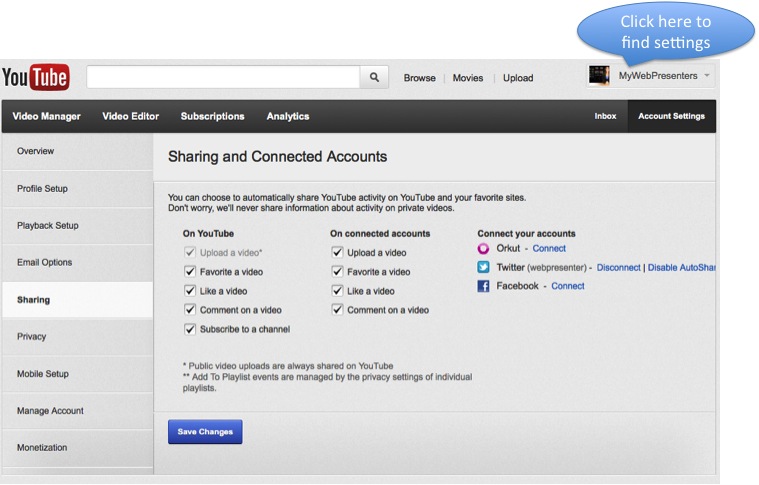
Task: Click the Twitter bird icon
Action: pos(483,267)
